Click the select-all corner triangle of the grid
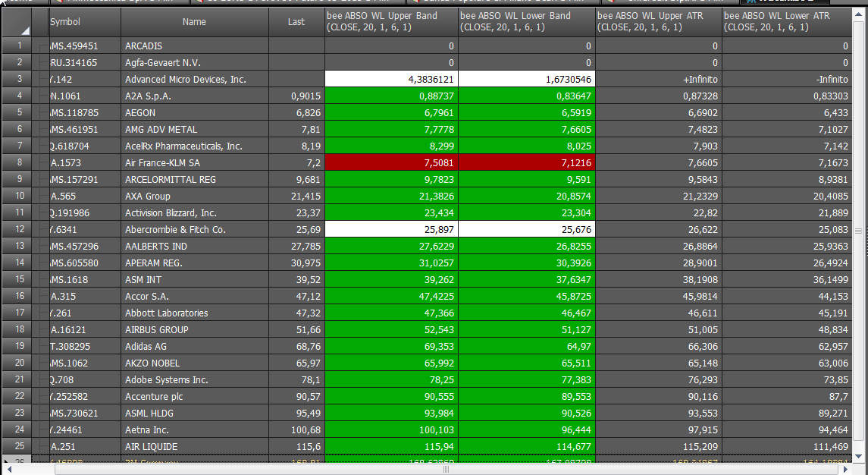This screenshot has width=868, height=475. 25,31
